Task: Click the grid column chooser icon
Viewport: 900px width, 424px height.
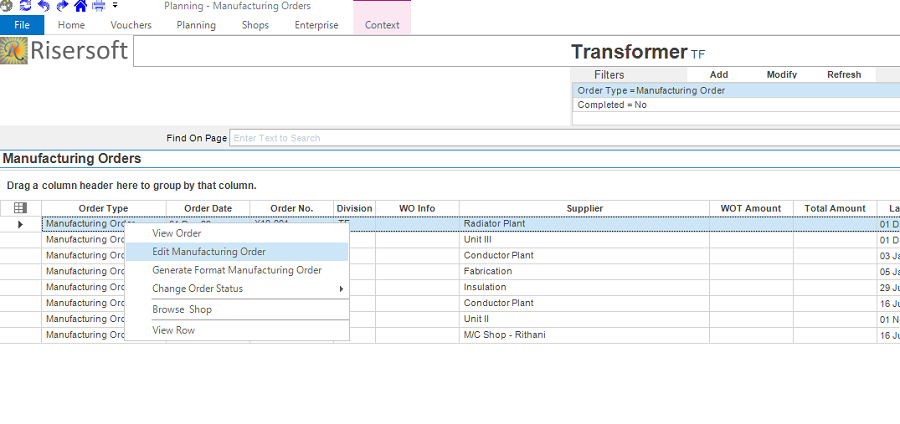Action: point(20,208)
